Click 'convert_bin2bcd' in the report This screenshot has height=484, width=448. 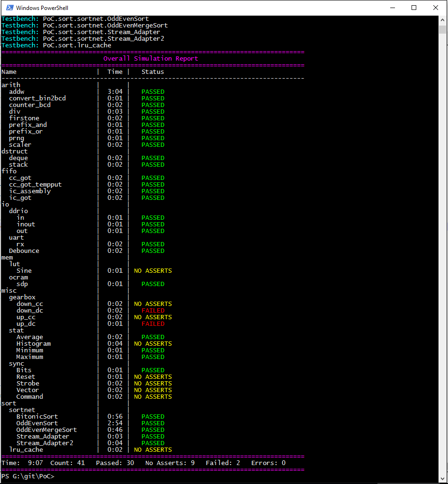click(37, 99)
